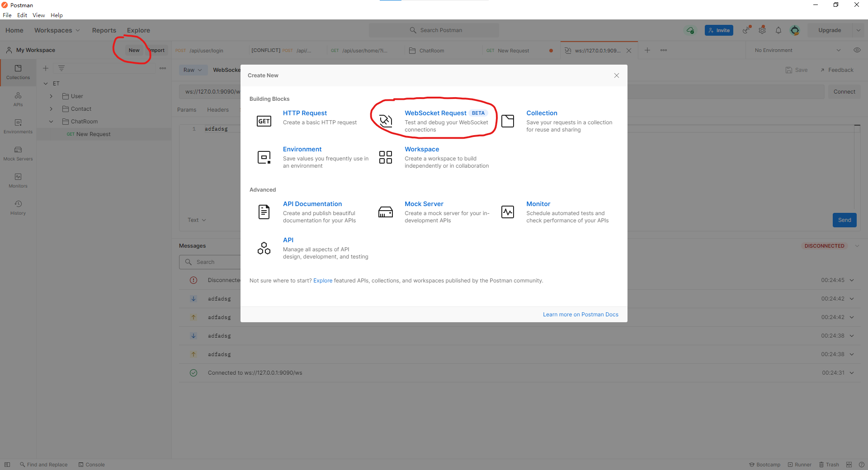Open APIs sidebar section
868x470 pixels.
(x=18, y=99)
